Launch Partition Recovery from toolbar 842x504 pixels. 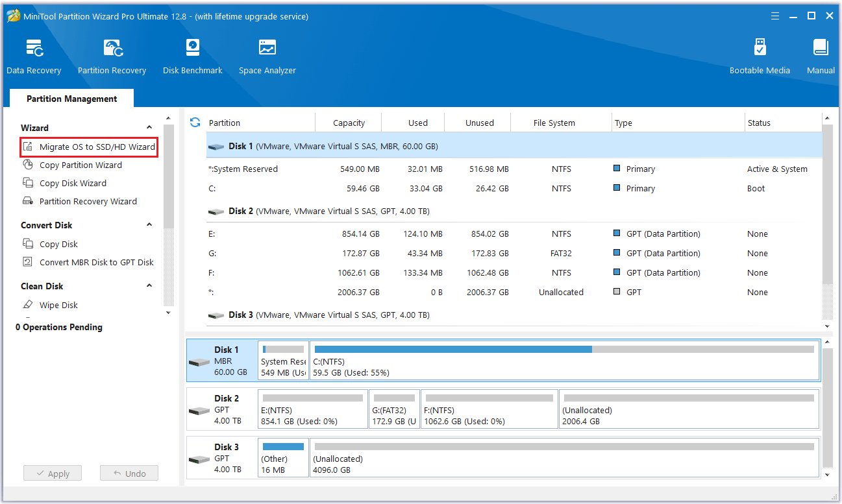click(112, 57)
